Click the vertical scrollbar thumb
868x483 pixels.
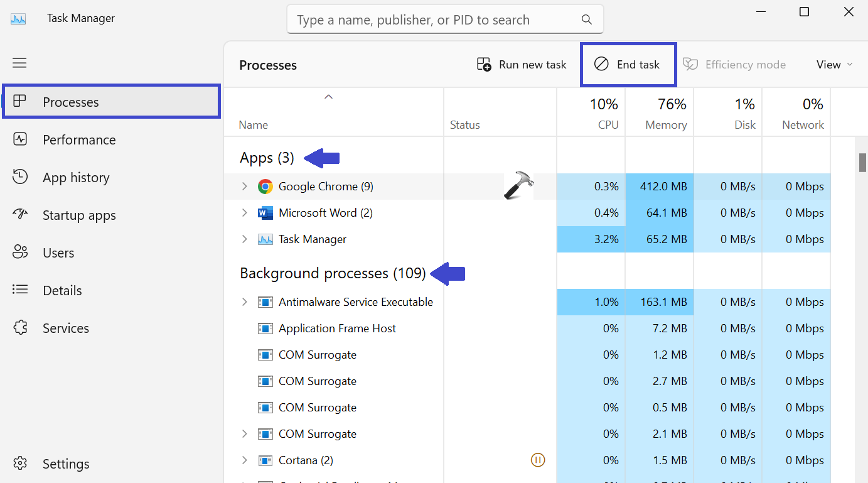click(862, 162)
